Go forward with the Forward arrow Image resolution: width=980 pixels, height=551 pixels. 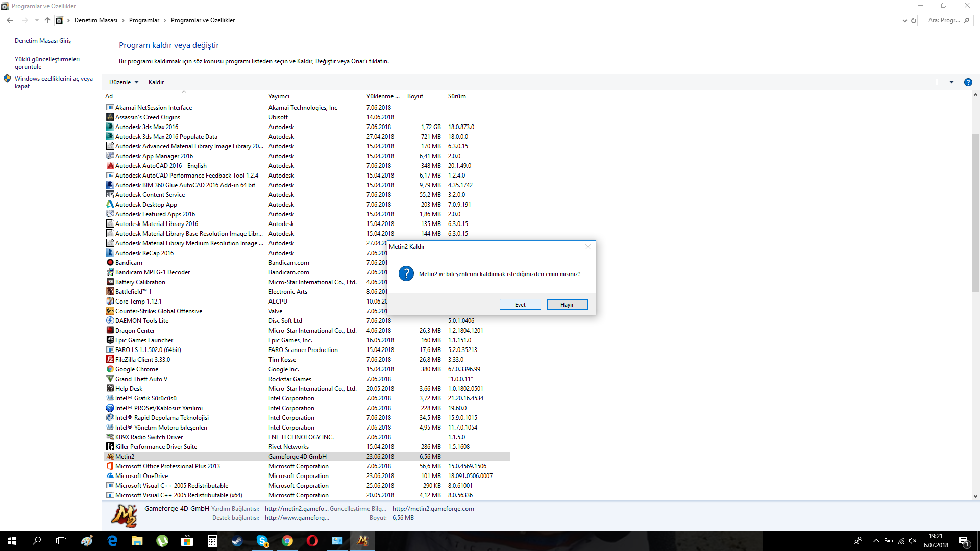coord(24,20)
